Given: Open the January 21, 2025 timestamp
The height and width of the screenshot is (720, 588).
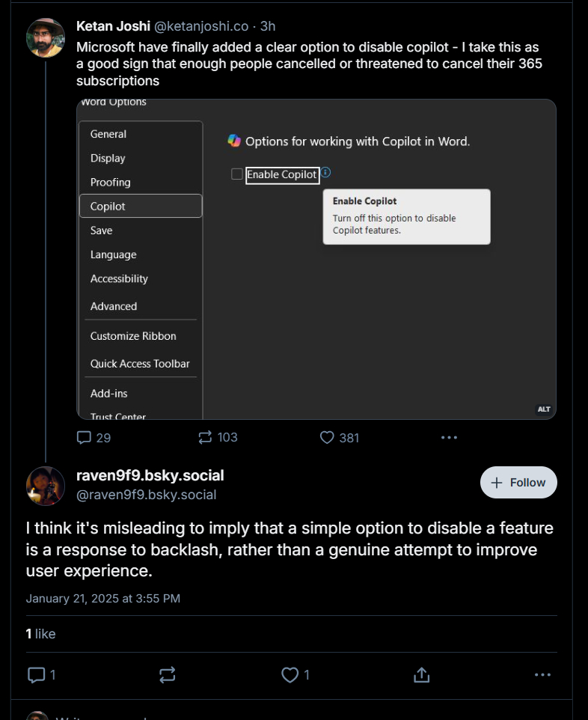Looking at the screenshot, I should (102, 599).
